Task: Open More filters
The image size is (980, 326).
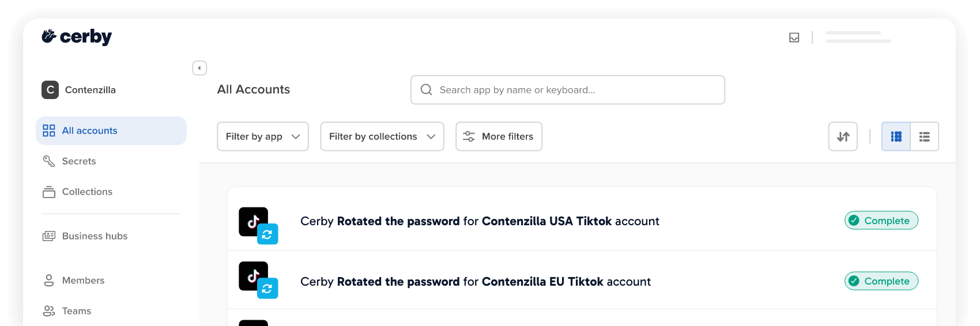Action: click(x=499, y=137)
